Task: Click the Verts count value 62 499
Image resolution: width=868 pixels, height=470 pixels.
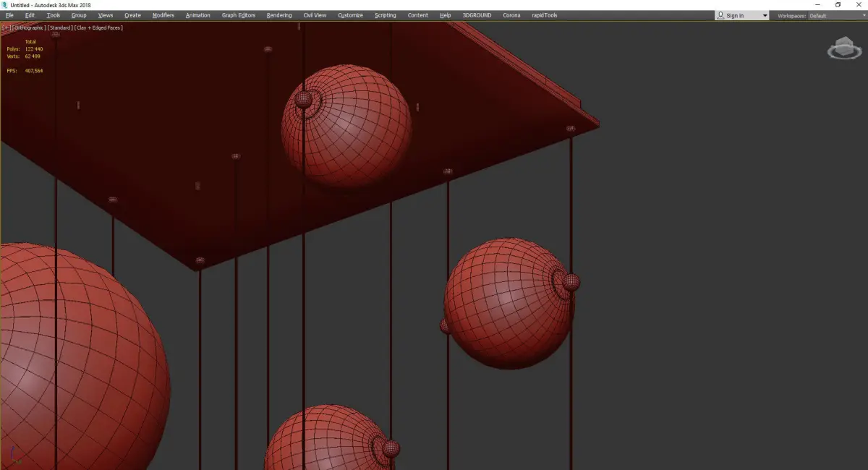Action: pyautogui.click(x=33, y=56)
